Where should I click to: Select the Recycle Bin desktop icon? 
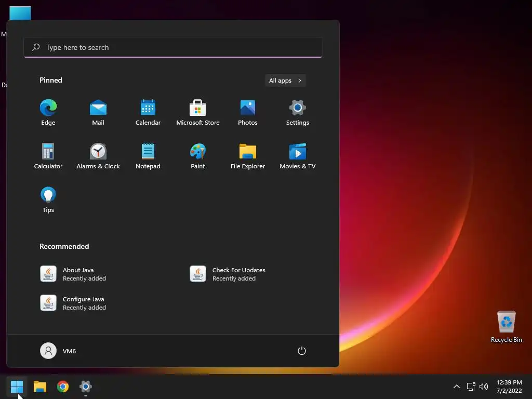click(x=506, y=327)
